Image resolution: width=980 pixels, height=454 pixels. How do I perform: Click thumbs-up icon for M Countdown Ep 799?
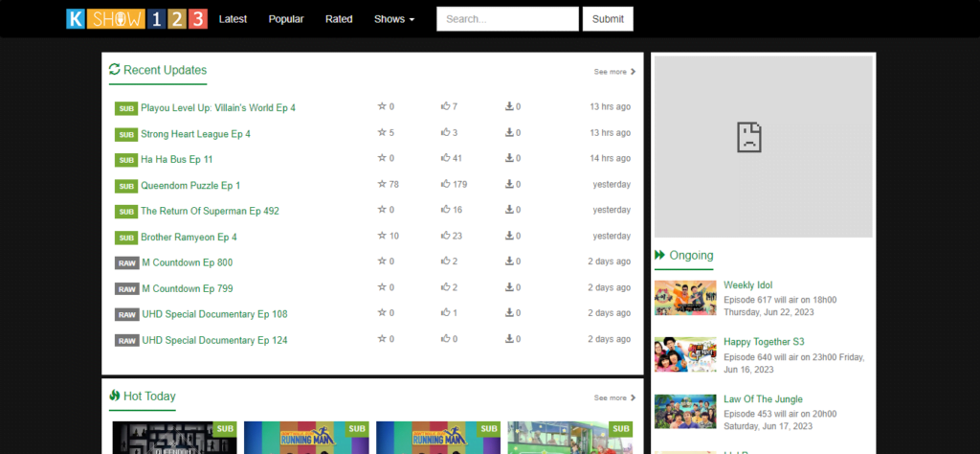click(x=446, y=287)
